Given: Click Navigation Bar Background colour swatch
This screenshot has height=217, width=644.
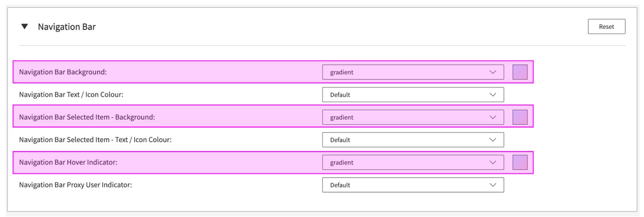Looking at the screenshot, I should (520, 72).
